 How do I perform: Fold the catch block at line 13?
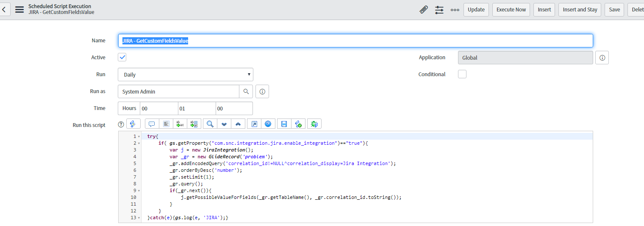(139, 218)
